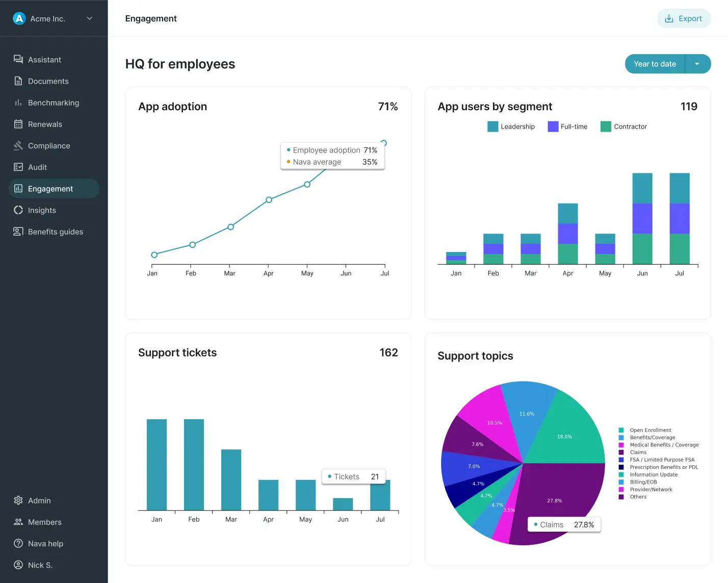Viewport: 728px width, 583px height.
Task: Select the 27.8% Claims slice of the pie chart
Action: [554, 500]
